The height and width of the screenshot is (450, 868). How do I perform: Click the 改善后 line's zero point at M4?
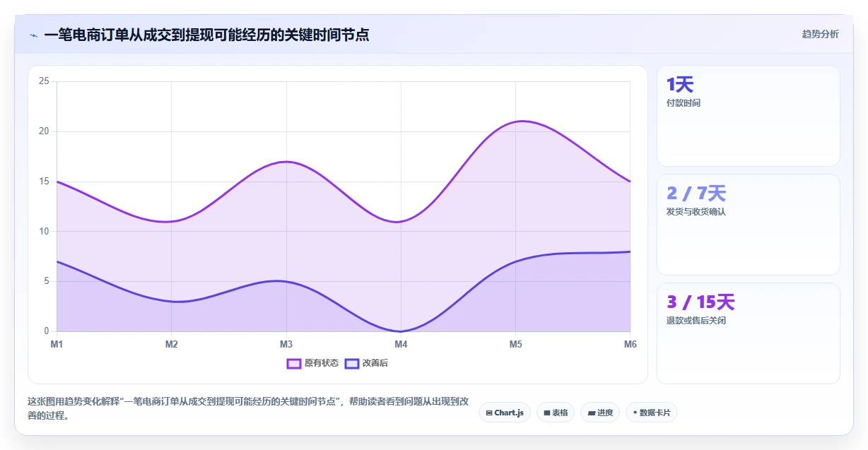[x=401, y=331]
